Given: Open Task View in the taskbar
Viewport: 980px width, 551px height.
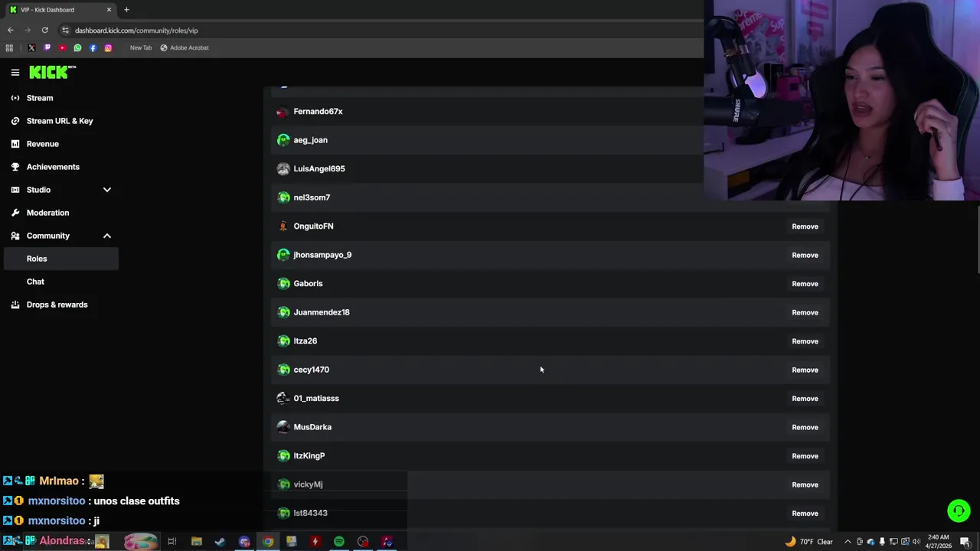Looking at the screenshot, I should tap(172, 542).
